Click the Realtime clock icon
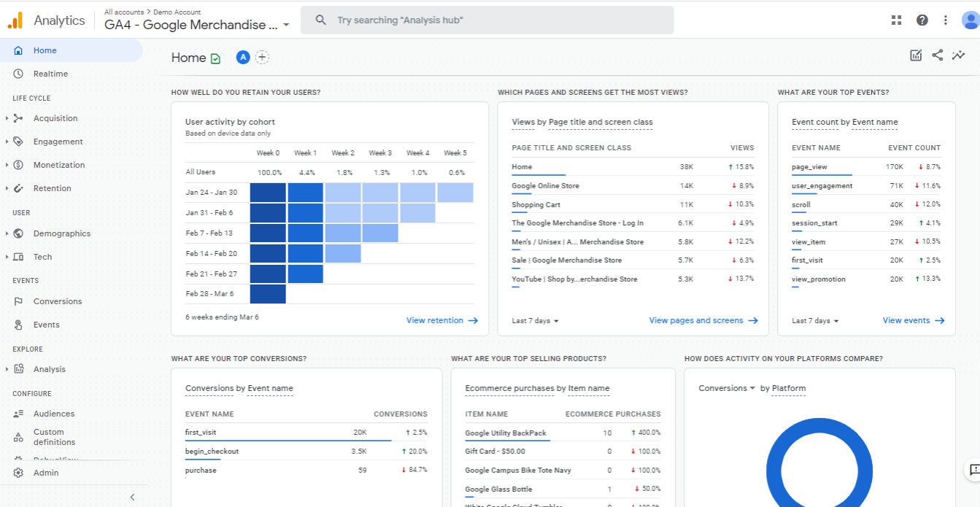This screenshot has height=507, width=980. point(18,74)
